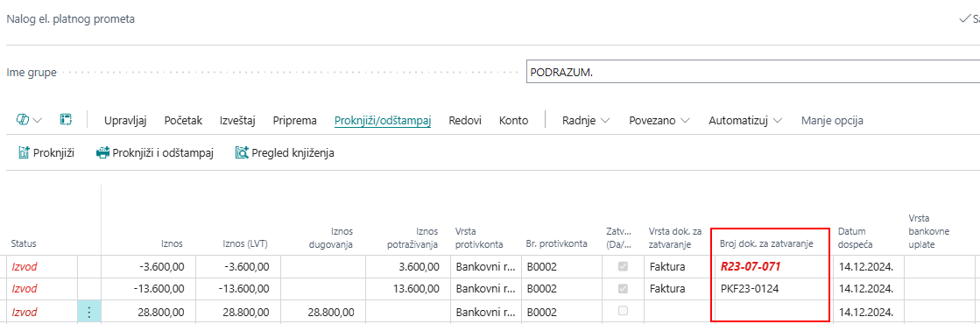980x324 pixels.
Task: Open the Upravljaj menu
Action: click(x=125, y=121)
